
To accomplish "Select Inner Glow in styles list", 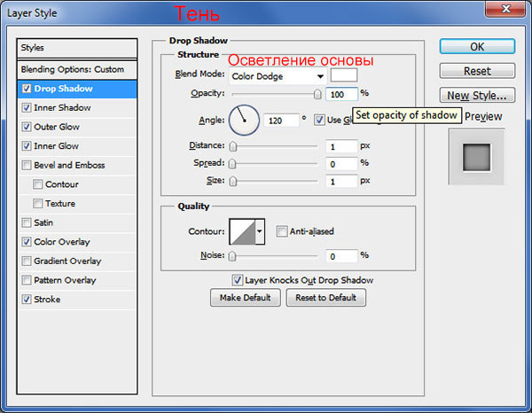I will click(x=59, y=145).
